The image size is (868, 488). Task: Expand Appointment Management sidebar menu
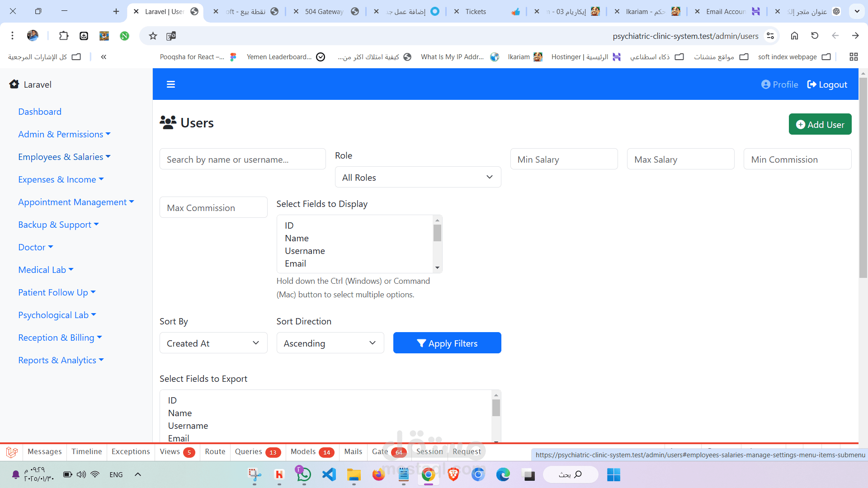[x=76, y=202]
